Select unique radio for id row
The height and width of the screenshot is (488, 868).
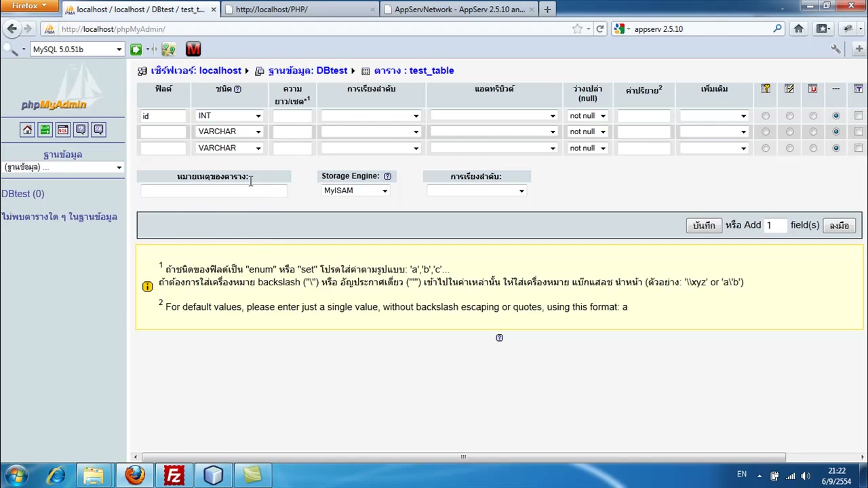click(813, 116)
